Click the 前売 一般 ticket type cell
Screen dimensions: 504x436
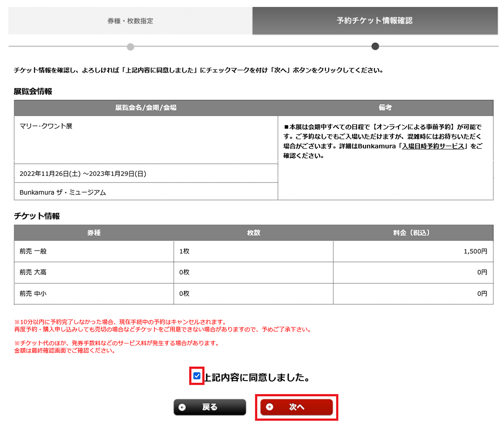(x=33, y=251)
